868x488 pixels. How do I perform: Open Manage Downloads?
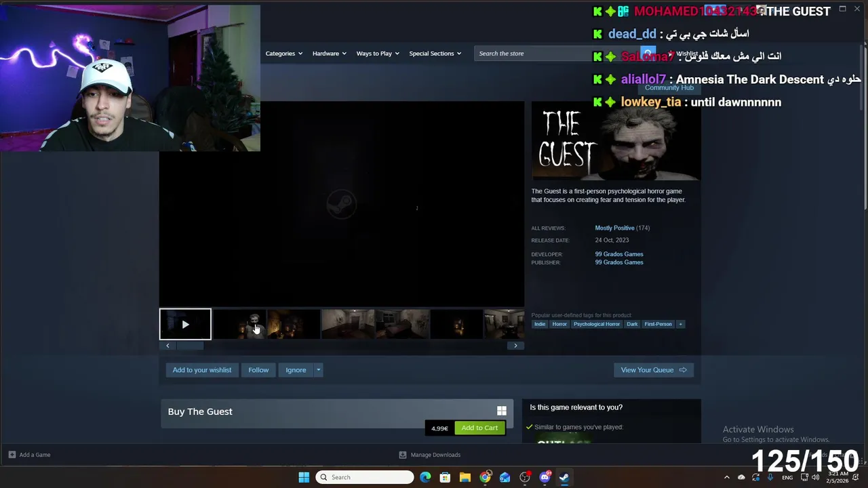430,455
